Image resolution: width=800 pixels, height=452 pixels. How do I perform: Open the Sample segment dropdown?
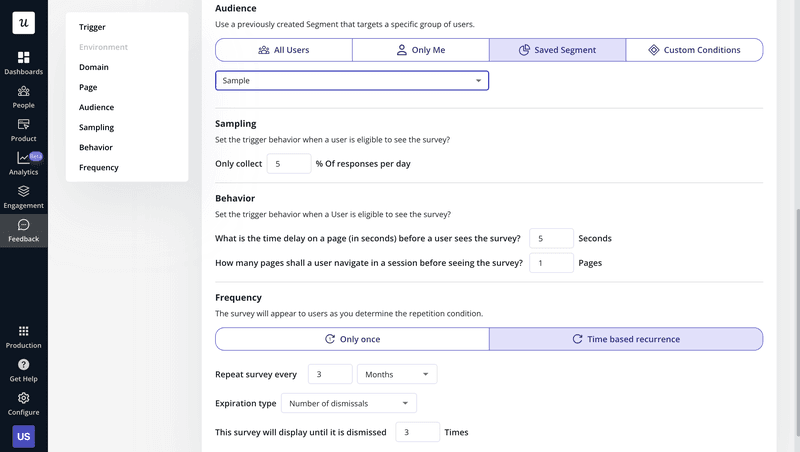tap(352, 81)
